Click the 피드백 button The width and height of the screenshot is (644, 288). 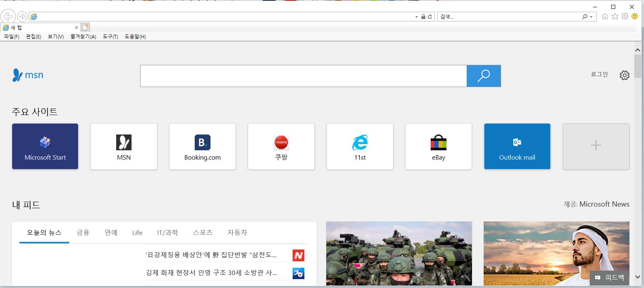click(610, 277)
